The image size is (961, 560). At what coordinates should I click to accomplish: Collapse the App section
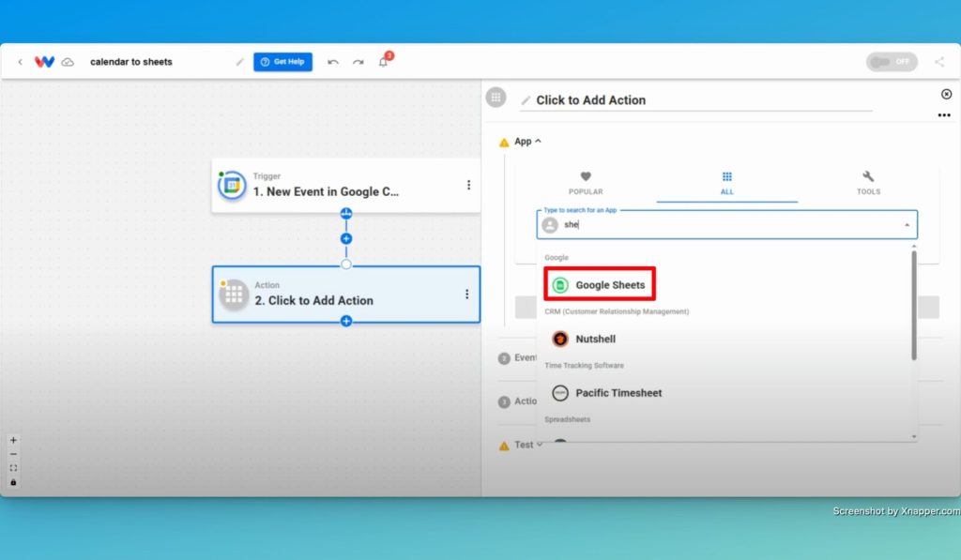(527, 142)
